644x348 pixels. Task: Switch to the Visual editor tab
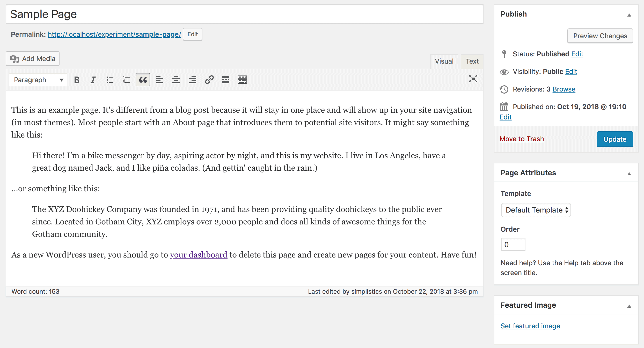point(444,62)
